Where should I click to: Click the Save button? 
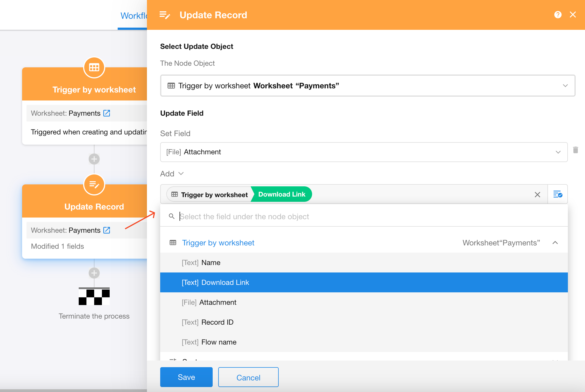tap(186, 377)
